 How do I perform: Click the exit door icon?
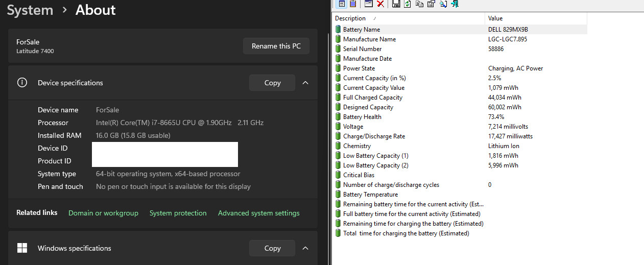[455, 4]
